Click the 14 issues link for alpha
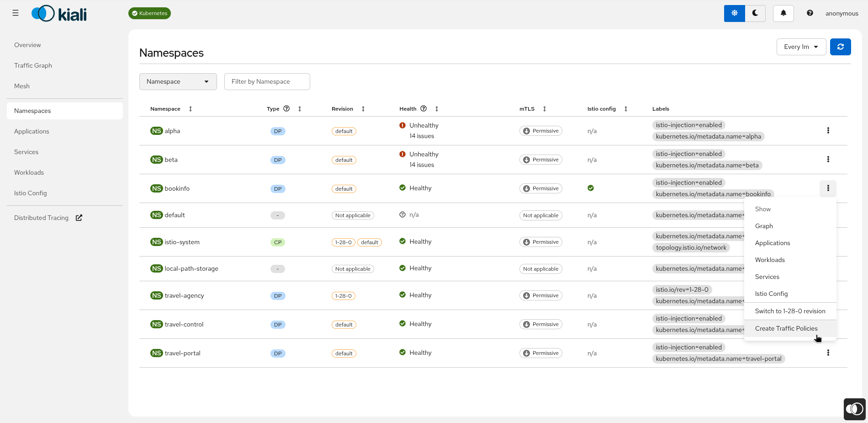868x423 pixels. 422,136
